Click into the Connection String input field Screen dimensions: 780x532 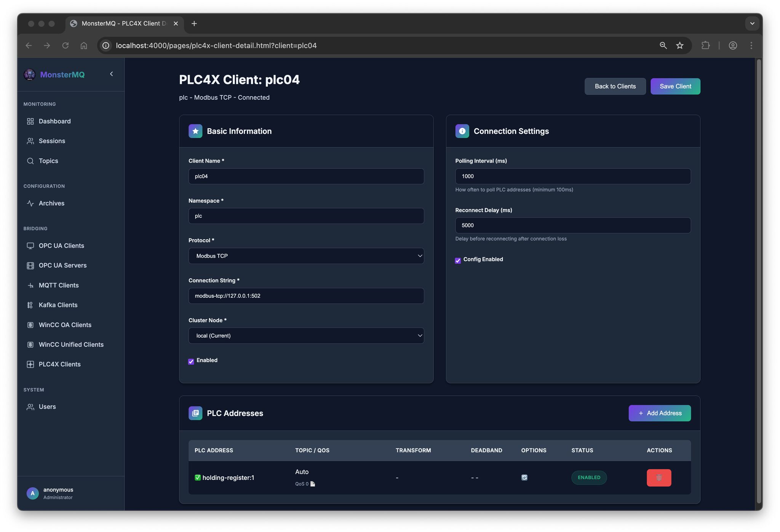coord(306,296)
